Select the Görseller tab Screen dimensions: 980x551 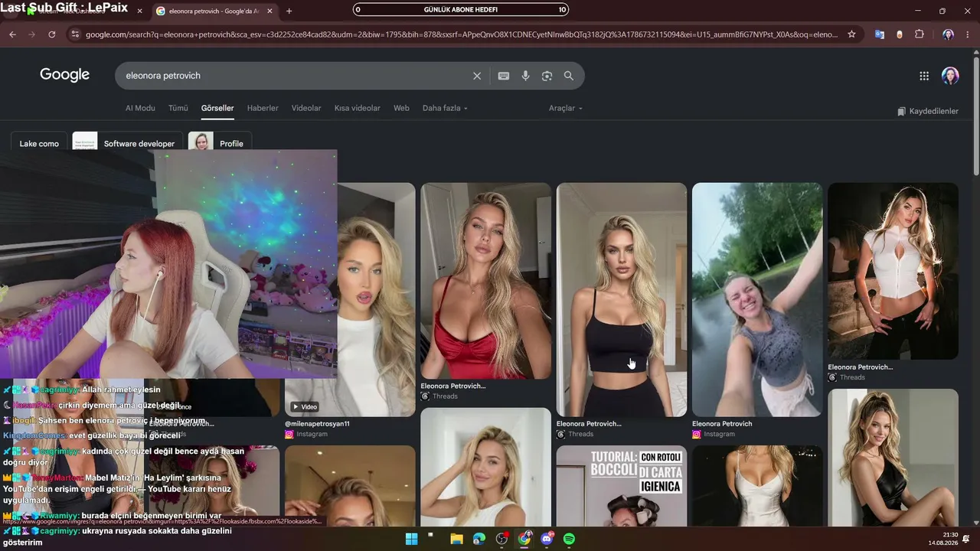click(217, 108)
